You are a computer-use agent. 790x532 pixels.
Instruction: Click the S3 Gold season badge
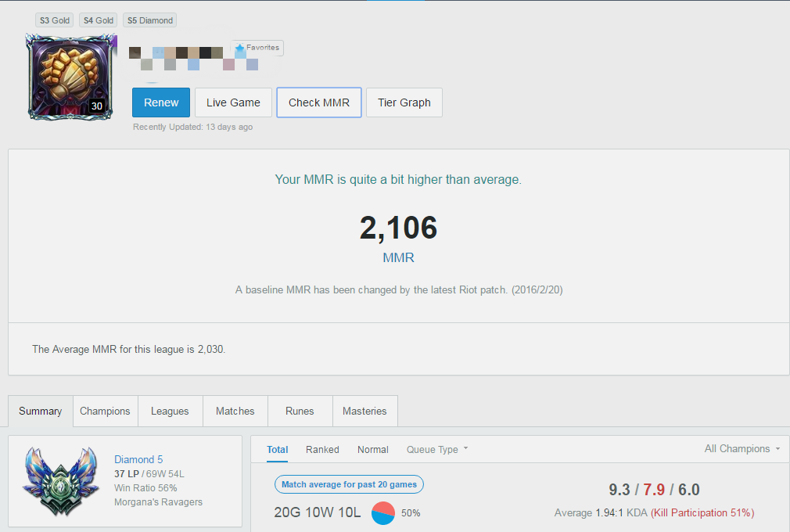(x=55, y=20)
